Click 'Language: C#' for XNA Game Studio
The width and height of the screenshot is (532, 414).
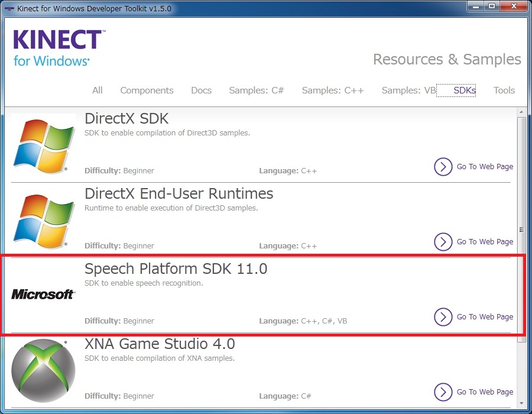pyautogui.click(x=285, y=396)
